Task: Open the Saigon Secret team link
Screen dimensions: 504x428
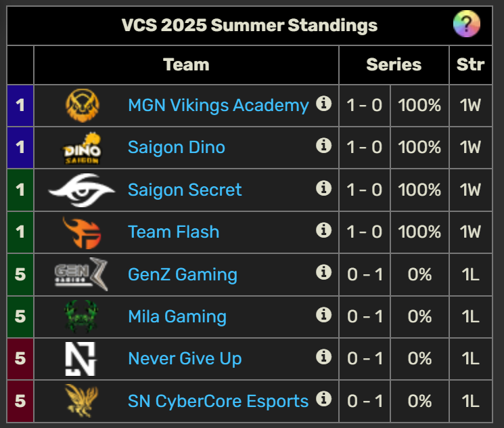Action: click(x=185, y=190)
